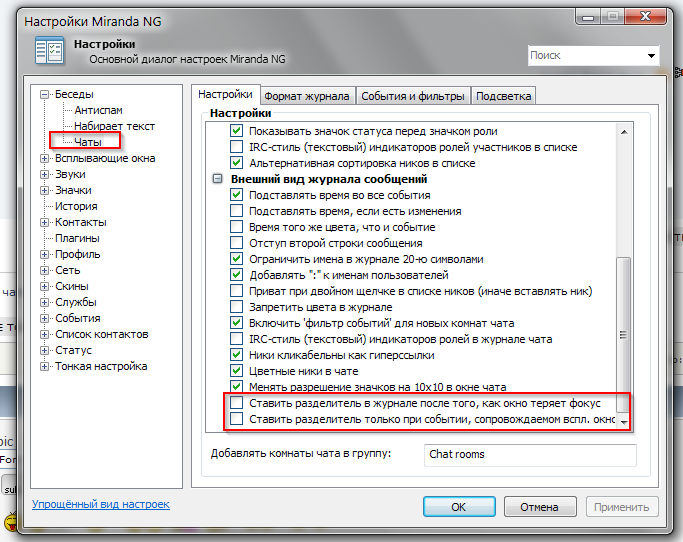Expand the Статус tree node

coord(44,351)
